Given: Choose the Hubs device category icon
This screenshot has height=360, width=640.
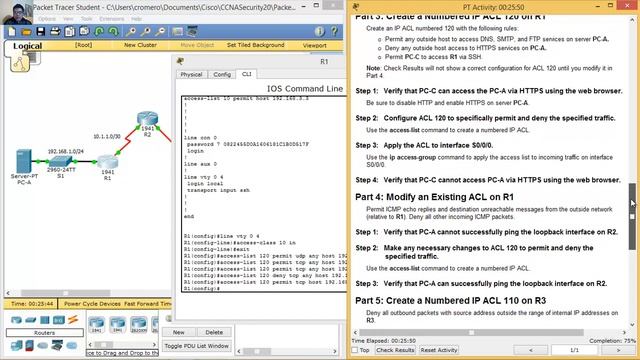Looking at the screenshot, I should pyautogui.click(x=44, y=320).
